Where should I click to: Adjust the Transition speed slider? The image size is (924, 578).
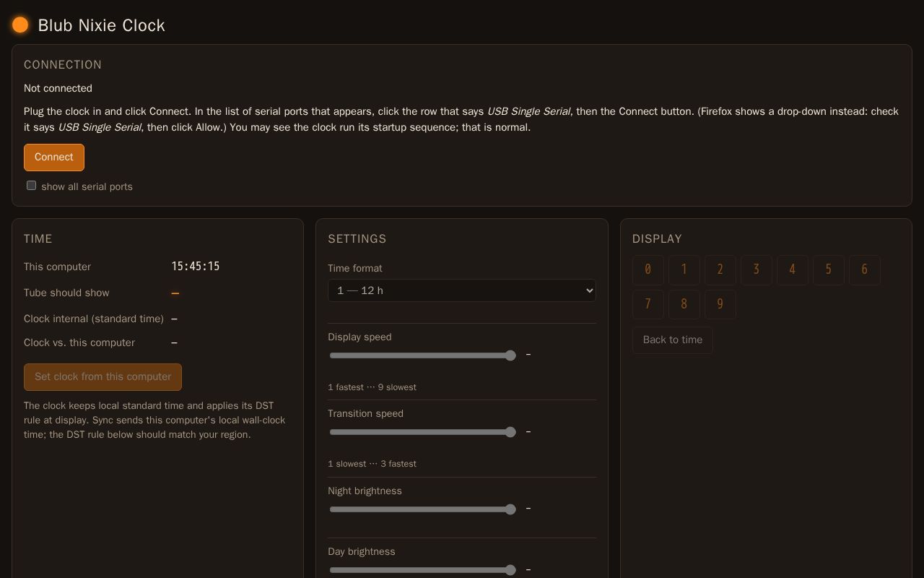coord(423,432)
